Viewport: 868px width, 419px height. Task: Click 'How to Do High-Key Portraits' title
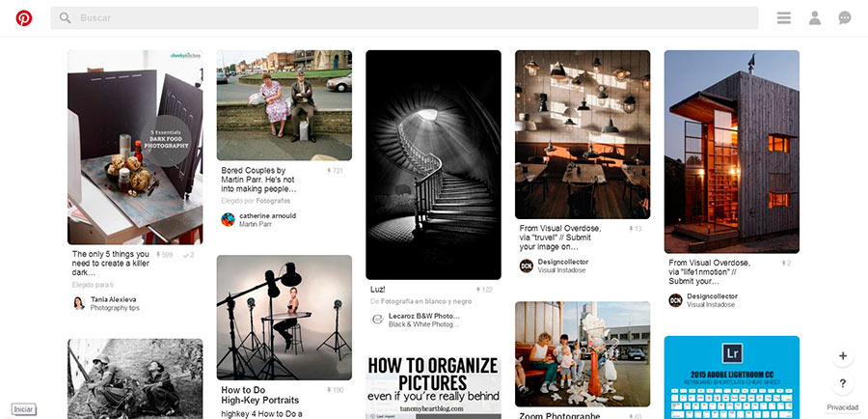pos(260,395)
